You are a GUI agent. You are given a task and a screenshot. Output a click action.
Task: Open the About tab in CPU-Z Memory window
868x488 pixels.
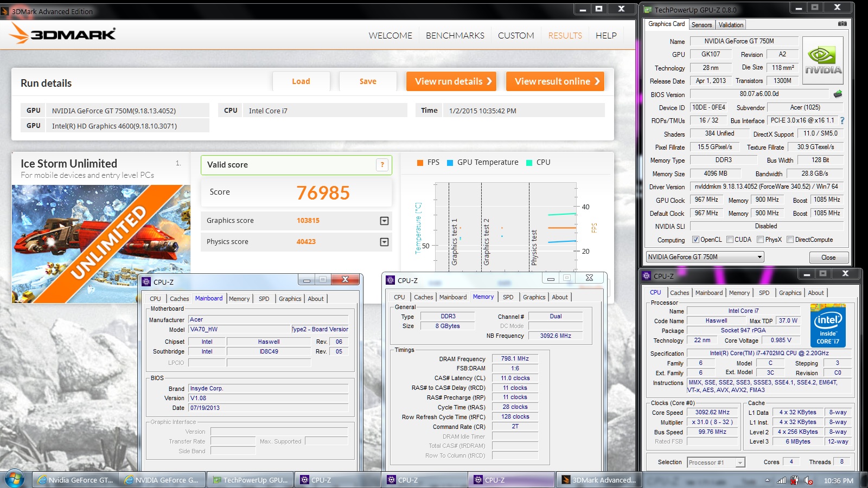(560, 297)
